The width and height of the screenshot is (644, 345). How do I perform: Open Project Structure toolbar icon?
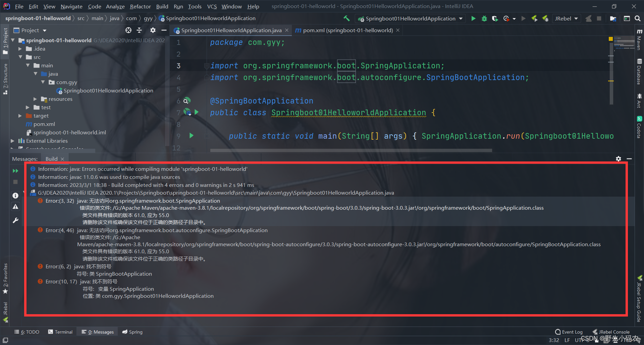[x=613, y=18]
